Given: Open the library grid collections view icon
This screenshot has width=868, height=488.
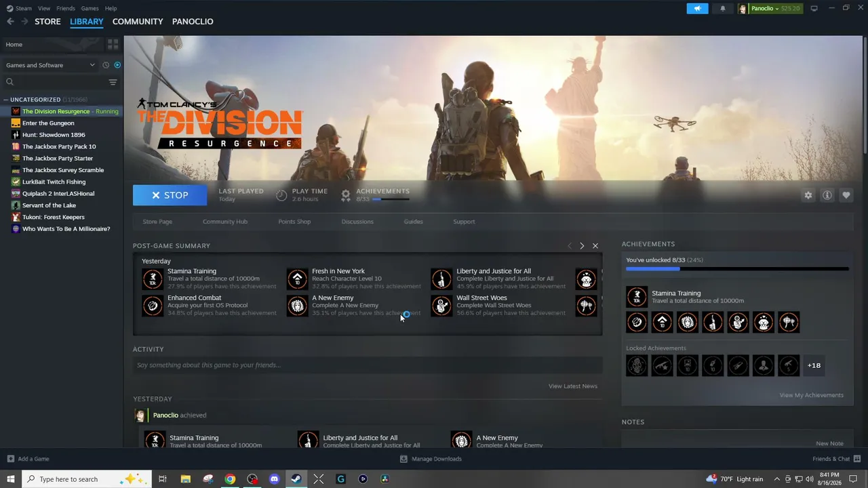Looking at the screenshot, I should coord(113,44).
